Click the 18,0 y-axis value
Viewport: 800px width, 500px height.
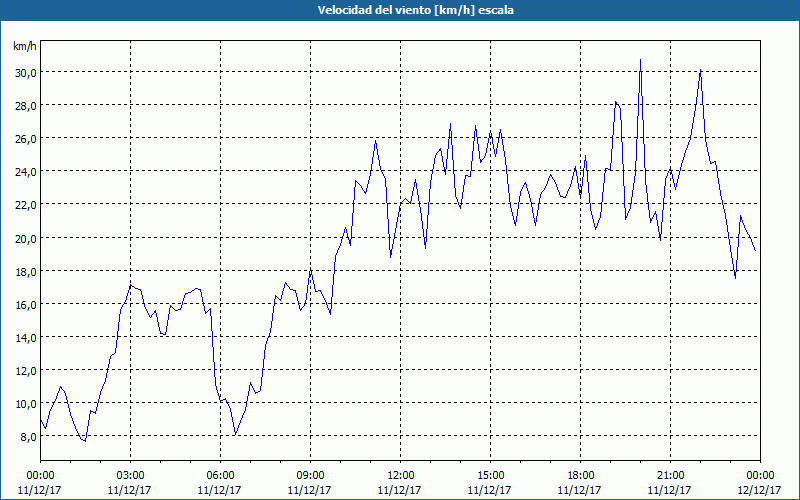(26, 271)
